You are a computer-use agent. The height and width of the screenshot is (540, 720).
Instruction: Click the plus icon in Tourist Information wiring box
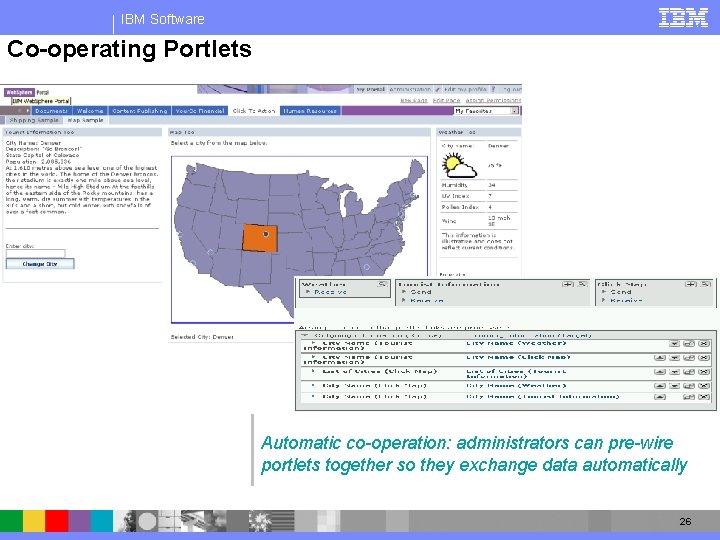point(568,284)
